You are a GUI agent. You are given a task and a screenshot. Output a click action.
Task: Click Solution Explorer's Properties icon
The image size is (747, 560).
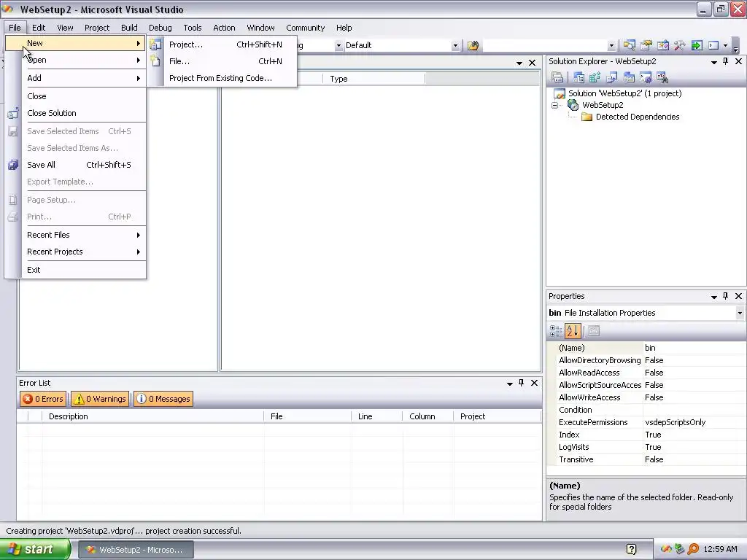coord(557,77)
